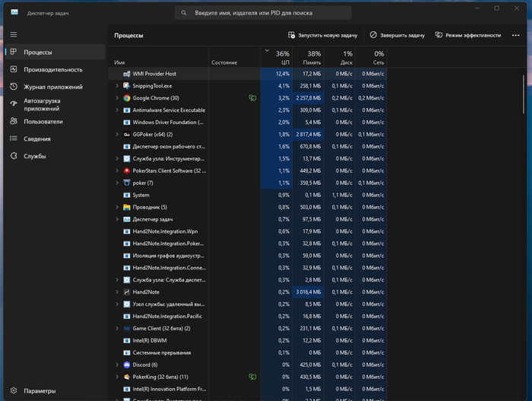Viewport: 532px width, 401px height.
Task: Open the Процессы tab in sidebar
Action: (55, 52)
